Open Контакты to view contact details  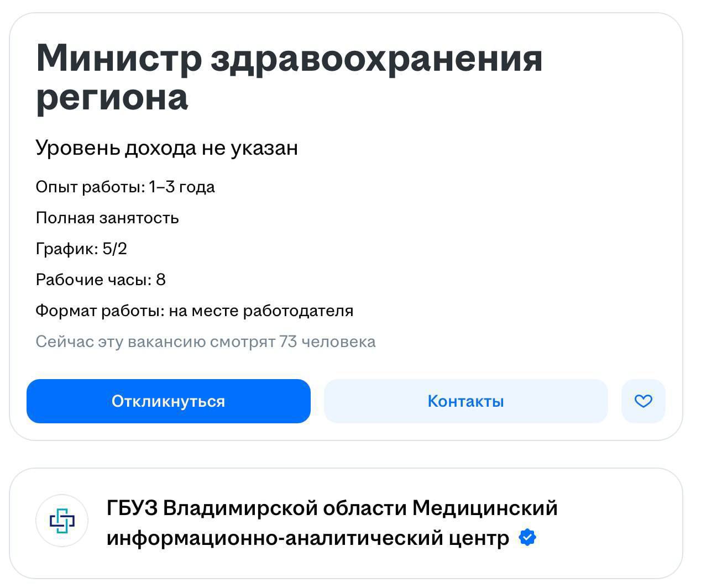pos(465,401)
